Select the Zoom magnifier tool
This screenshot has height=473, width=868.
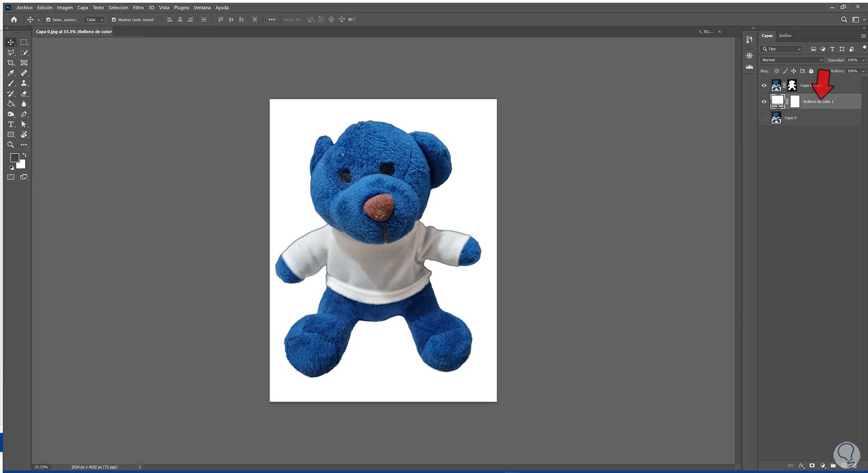11,145
